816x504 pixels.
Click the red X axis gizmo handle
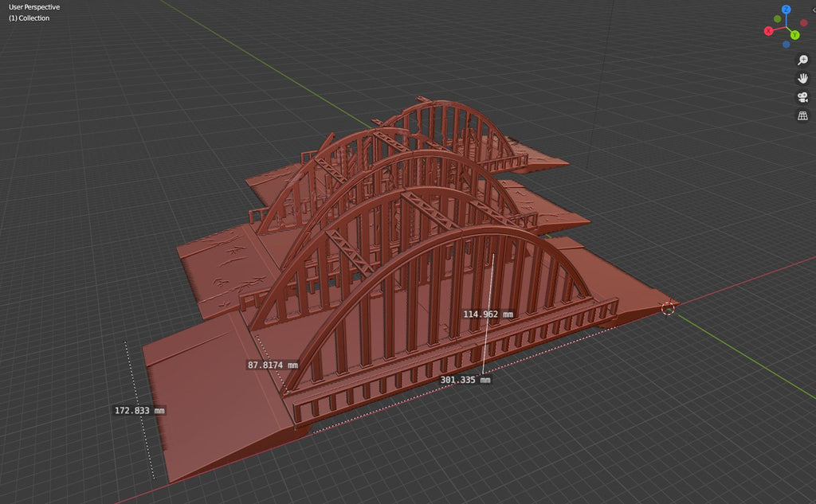click(x=768, y=31)
